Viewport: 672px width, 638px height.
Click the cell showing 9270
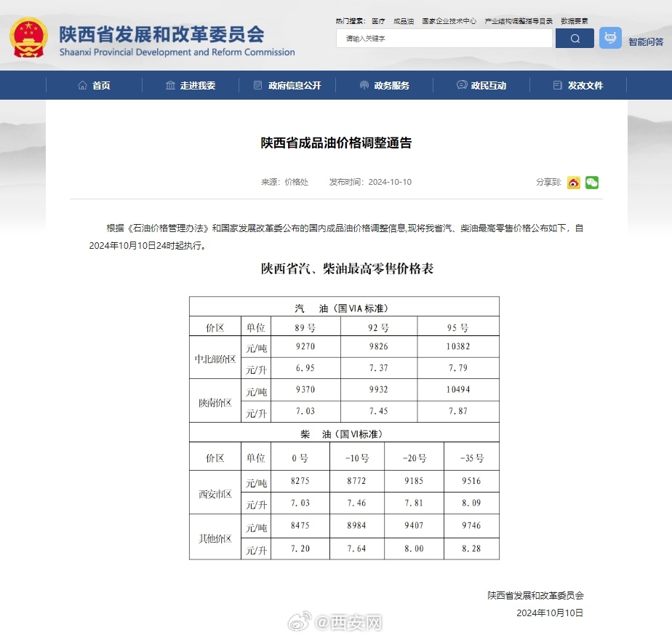(305, 346)
